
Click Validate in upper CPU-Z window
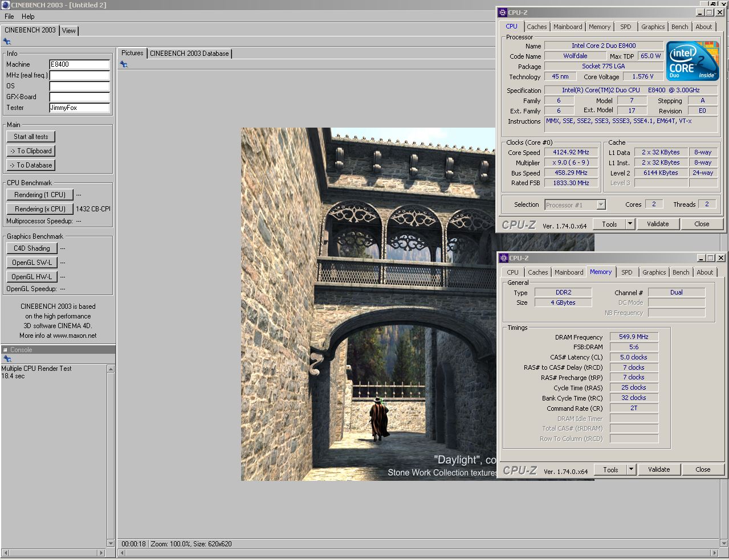coord(658,224)
